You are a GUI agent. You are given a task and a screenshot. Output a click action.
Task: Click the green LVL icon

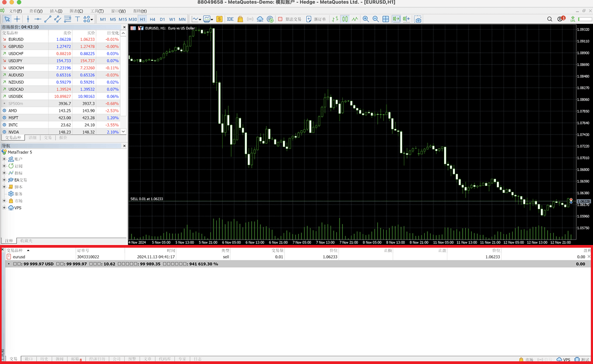(573, 19)
